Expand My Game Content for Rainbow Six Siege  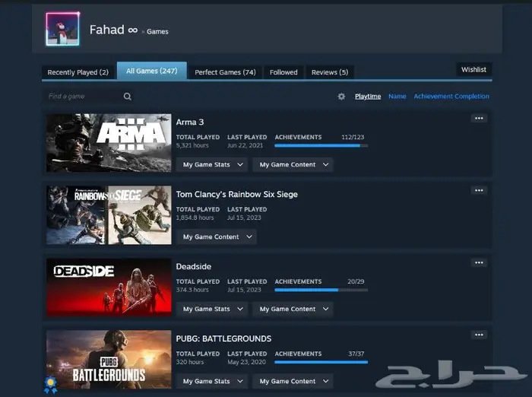[x=217, y=237]
